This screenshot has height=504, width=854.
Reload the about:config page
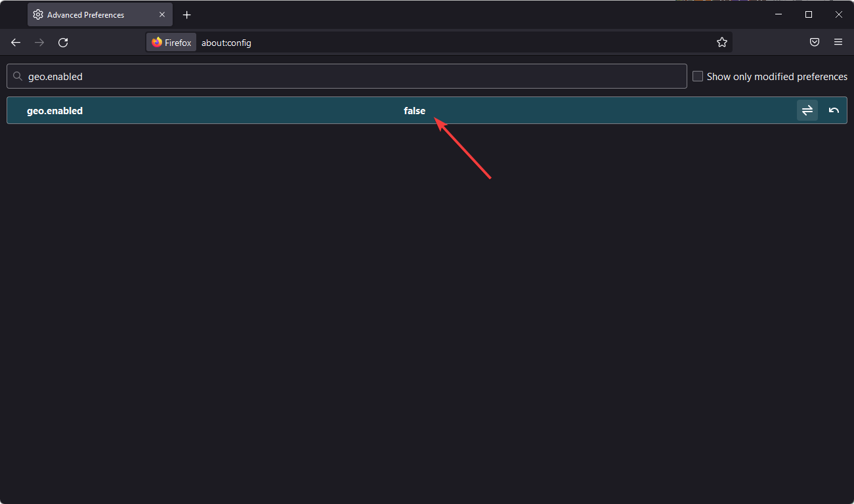63,42
